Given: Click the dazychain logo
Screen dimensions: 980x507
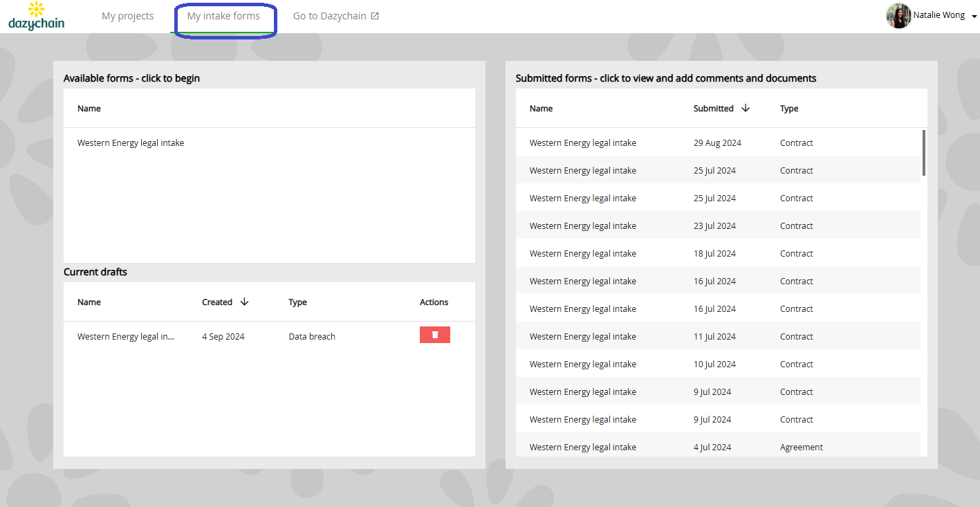Looking at the screenshot, I should coord(37,16).
